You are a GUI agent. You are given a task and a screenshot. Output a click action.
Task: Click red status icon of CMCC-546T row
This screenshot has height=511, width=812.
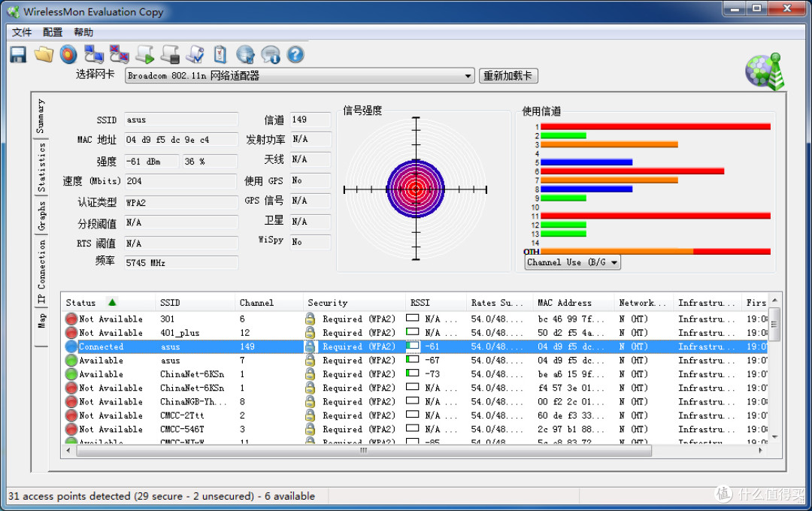[x=71, y=429]
